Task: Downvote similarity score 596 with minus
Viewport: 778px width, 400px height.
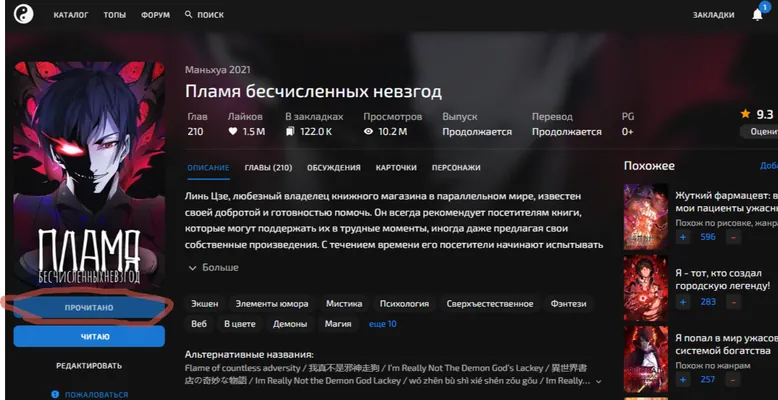Action: [x=733, y=237]
